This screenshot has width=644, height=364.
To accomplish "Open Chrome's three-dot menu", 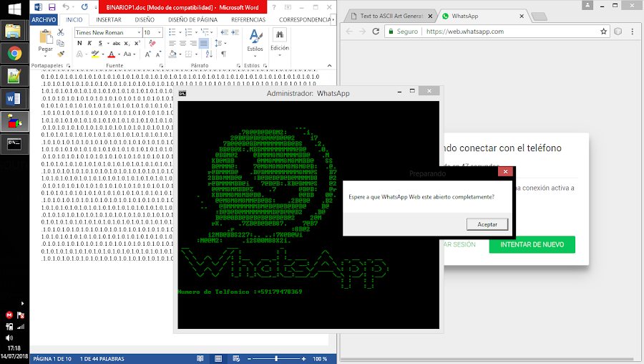I will click(x=632, y=32).
